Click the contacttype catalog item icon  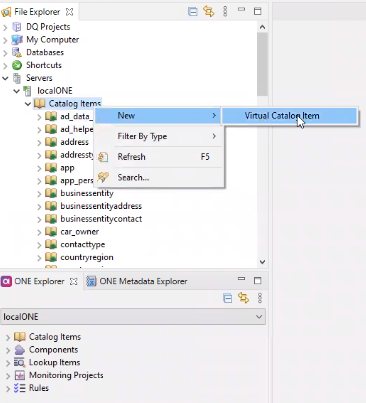click(51, 244)
